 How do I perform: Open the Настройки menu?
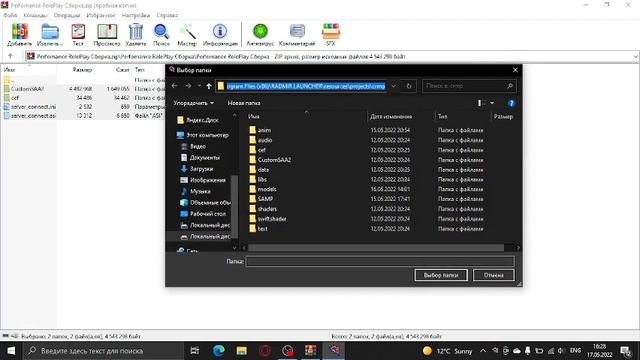tap(136, 15)
